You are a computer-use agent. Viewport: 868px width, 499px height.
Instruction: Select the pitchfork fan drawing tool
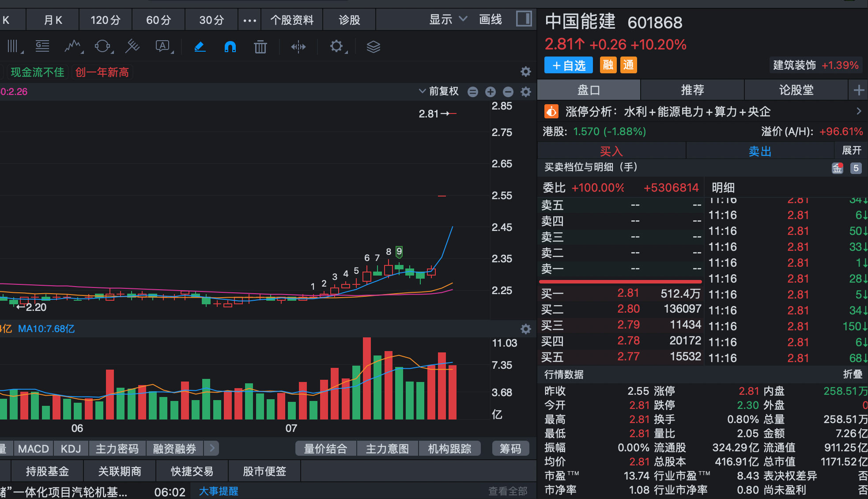point(132,46)
